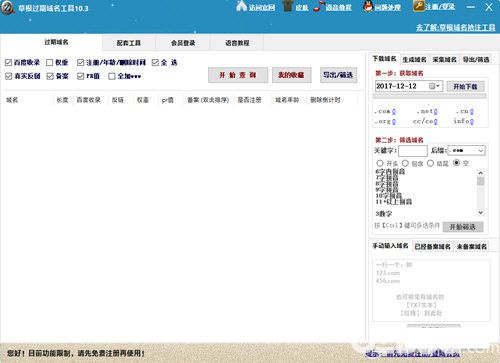The image size is (500, 363).
Task: Open the calendar icon in date field
Action: tap(432, 86)
